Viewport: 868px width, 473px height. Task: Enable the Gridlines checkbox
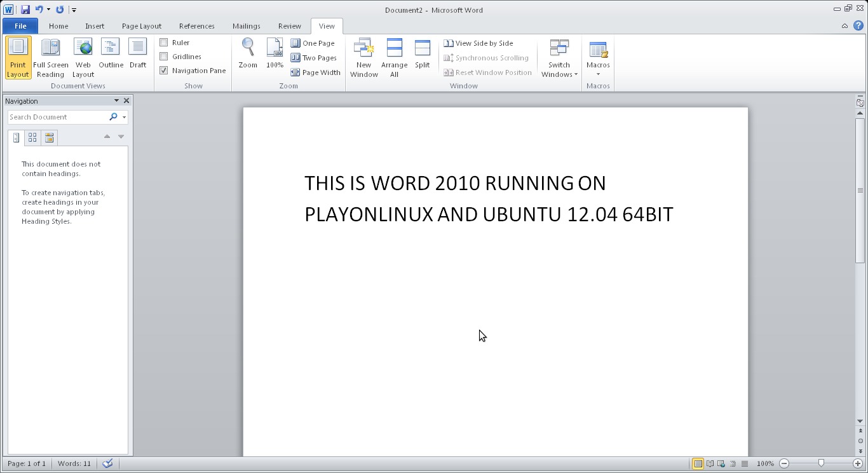(164, 57)
